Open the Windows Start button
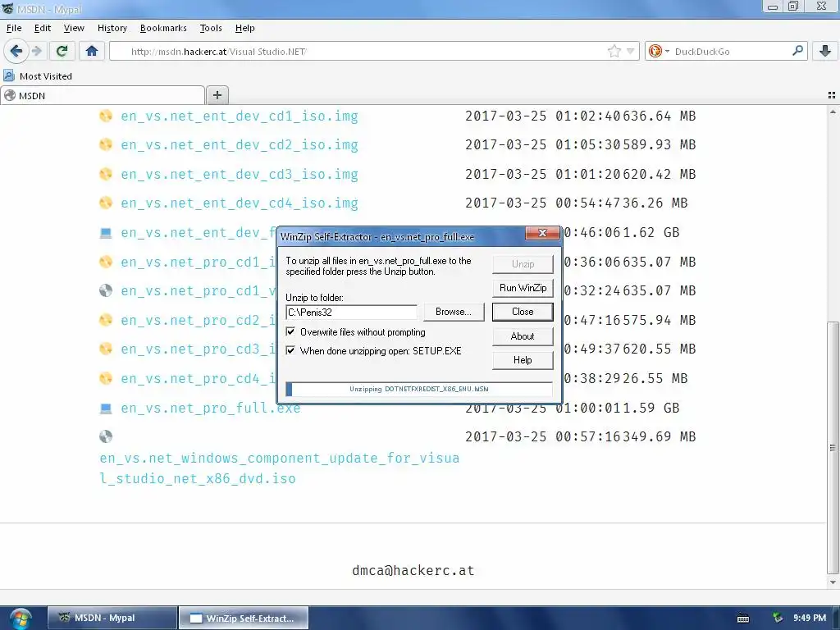 [20, 619]
